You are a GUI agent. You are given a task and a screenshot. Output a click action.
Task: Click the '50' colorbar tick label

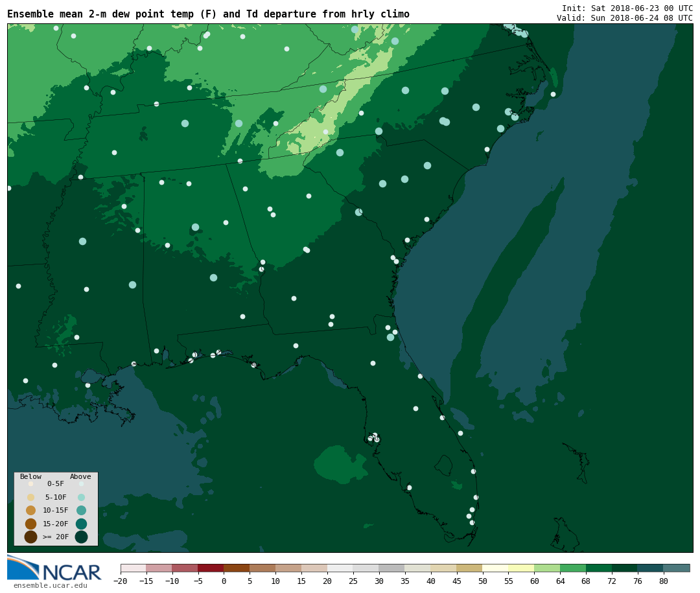(x=483, y=581)
